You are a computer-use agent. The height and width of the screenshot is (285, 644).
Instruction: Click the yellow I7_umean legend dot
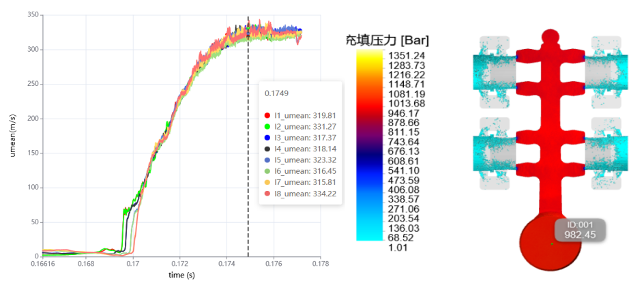267,181
